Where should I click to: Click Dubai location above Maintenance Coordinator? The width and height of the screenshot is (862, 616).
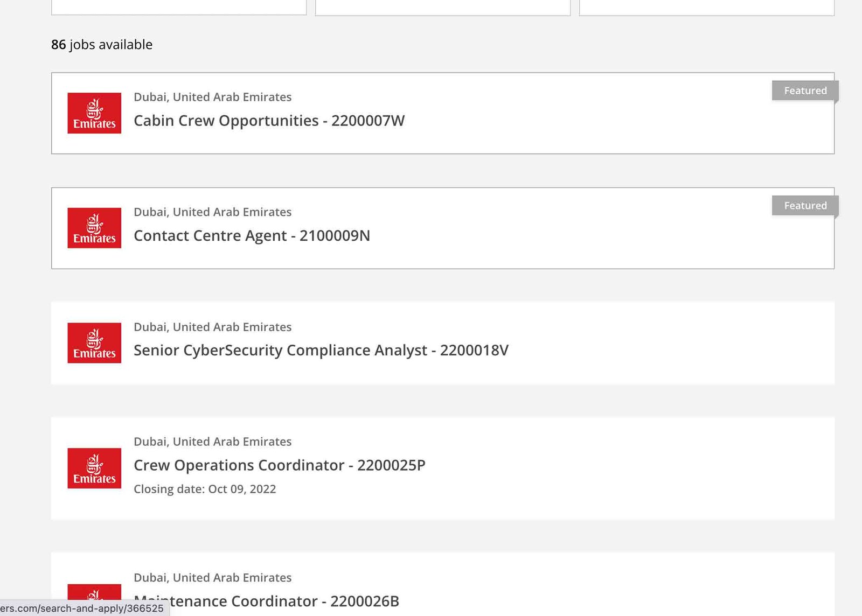(x=212, y=578)
